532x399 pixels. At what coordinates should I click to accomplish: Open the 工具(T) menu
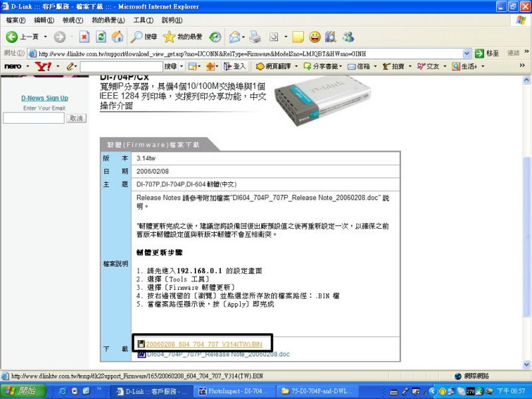click(x=143, y=20)
